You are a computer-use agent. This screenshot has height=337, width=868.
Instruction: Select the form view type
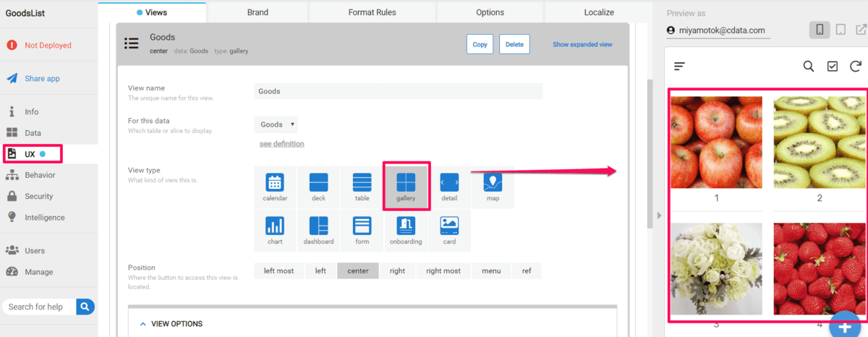coord(362,231)
